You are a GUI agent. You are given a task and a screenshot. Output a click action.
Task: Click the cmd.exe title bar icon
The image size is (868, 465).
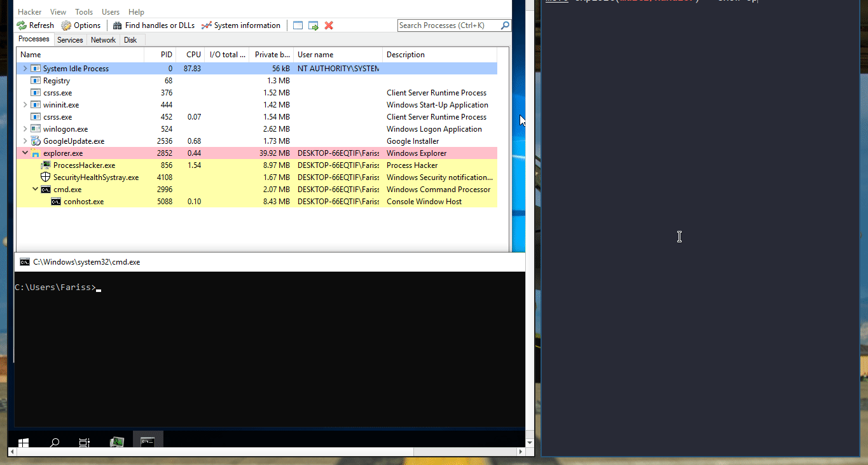tap(24, 262)
